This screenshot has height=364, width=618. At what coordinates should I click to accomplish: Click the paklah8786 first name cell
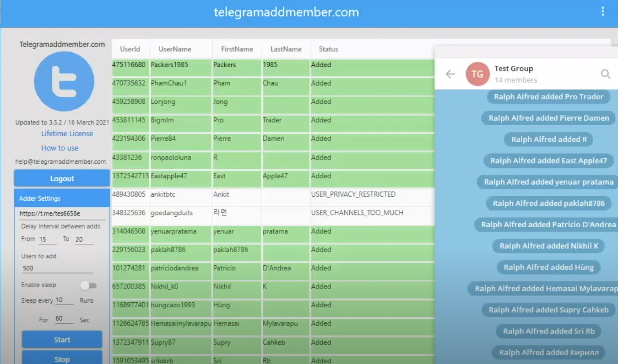coord(237,253)
